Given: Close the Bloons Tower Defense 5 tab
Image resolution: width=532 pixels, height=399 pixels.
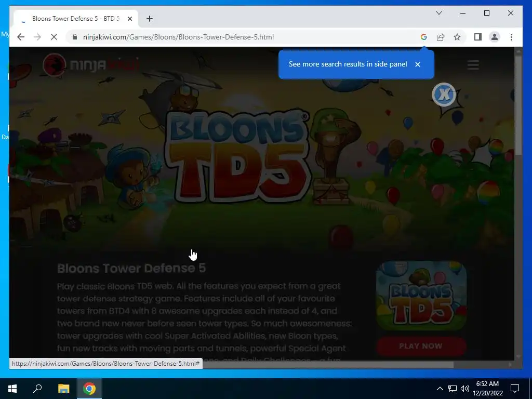Looking at the screenshot, I should click(x=129, y=19).
